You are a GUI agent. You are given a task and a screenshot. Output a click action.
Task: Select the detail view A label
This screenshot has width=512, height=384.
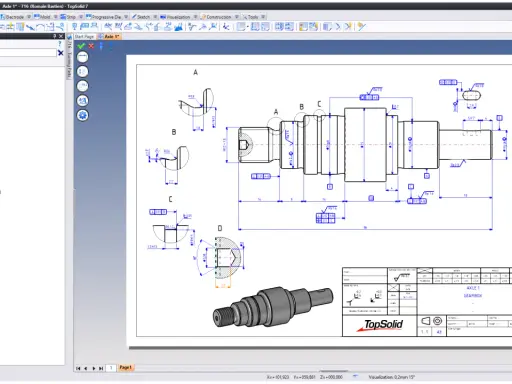196,72
